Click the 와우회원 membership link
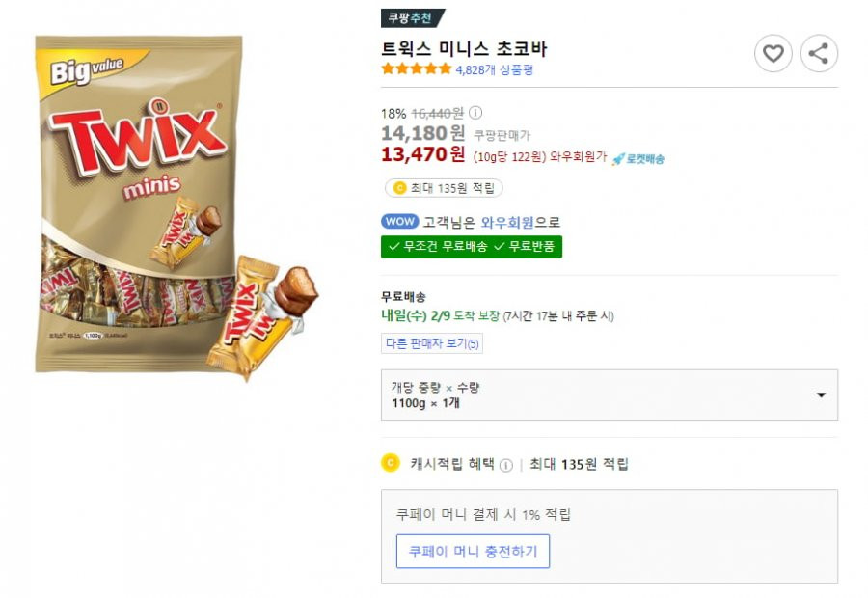The width and height of the screenshot is (868, 598). 507,223
